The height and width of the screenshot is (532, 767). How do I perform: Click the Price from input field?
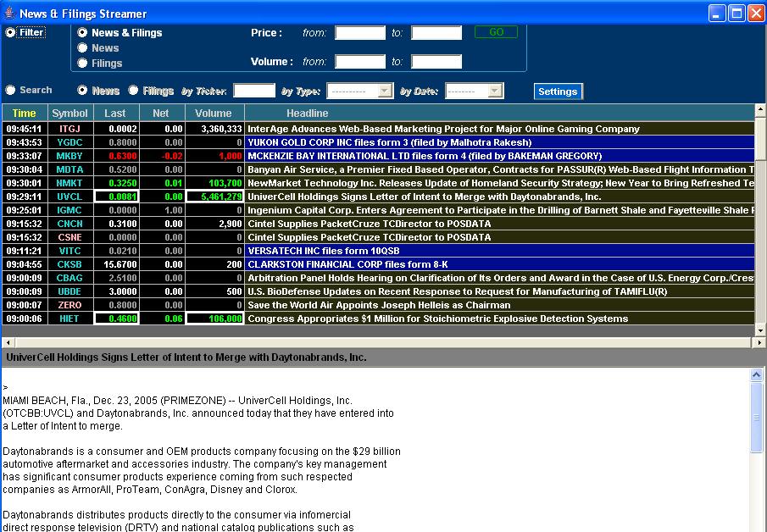click(x=360, y=33)
